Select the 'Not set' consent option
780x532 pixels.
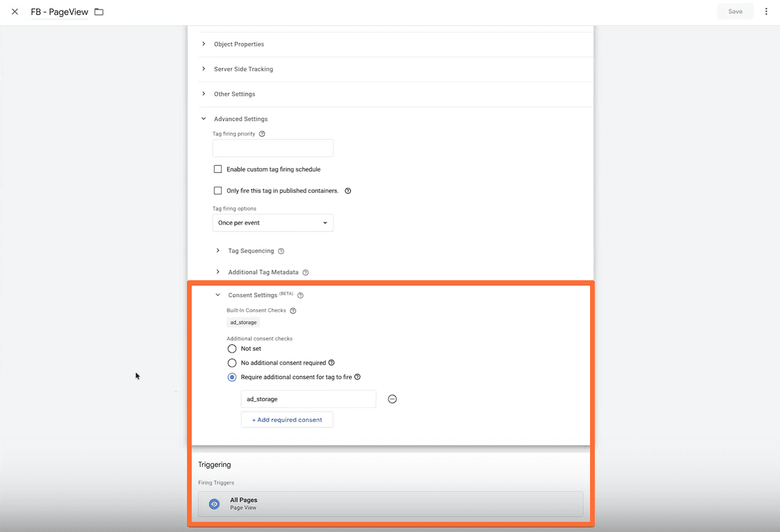click(x=232, y=349)
